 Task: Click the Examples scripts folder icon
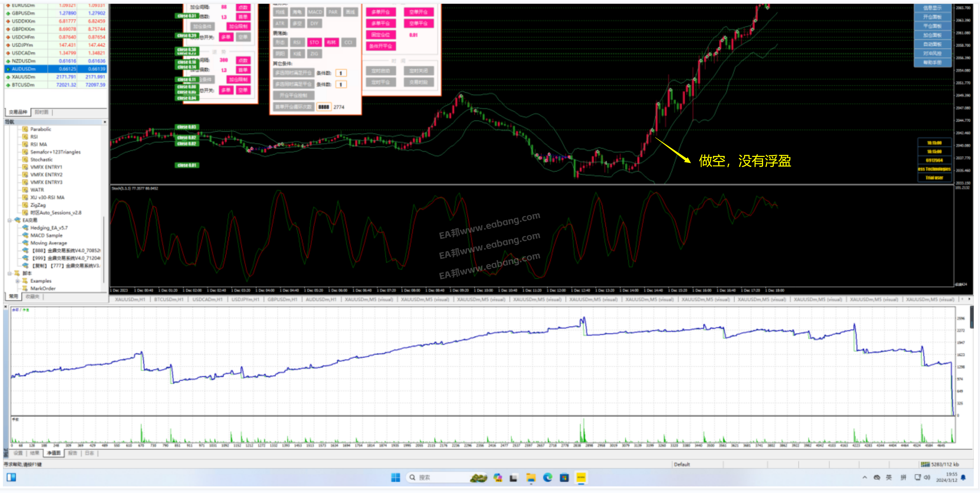[25, 281]
